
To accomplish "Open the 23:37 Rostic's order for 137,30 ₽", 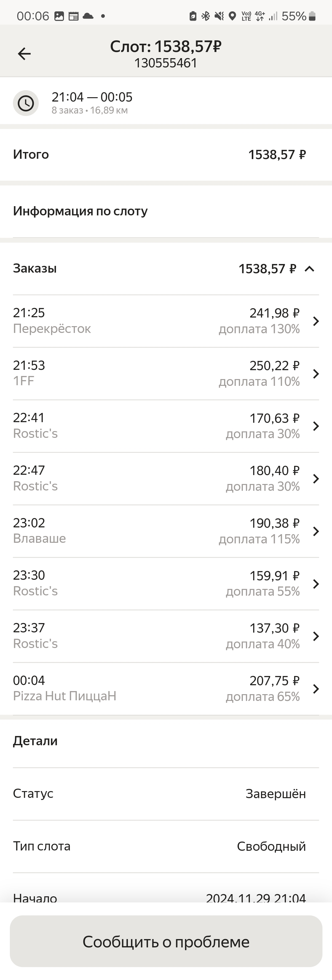I will pyautogui.click(x=166, y=636).
